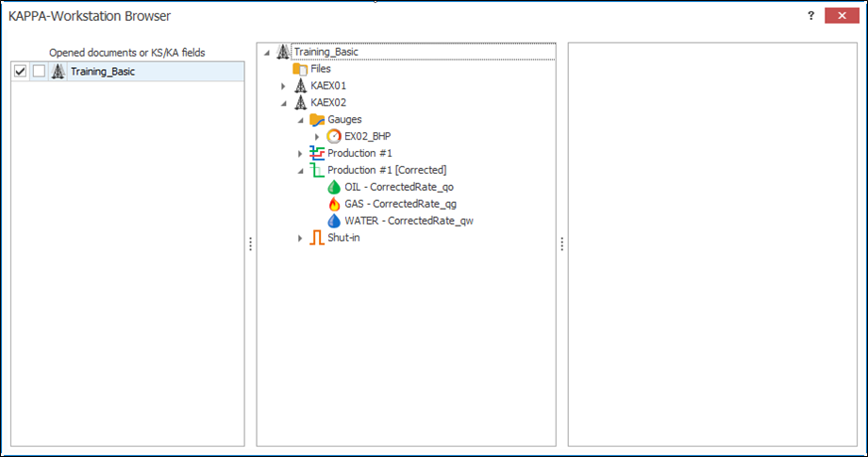Click the splitter grip between middle and right panes

coord(562,245)
